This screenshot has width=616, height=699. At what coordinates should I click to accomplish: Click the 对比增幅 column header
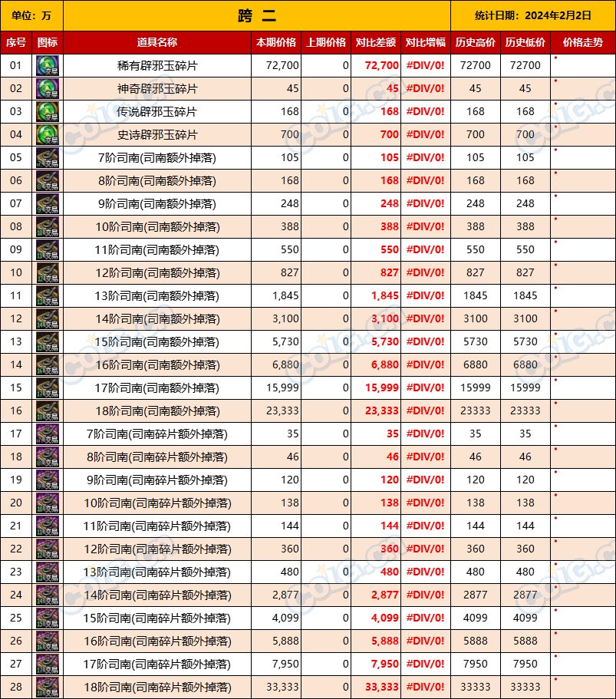click(426, 42)
